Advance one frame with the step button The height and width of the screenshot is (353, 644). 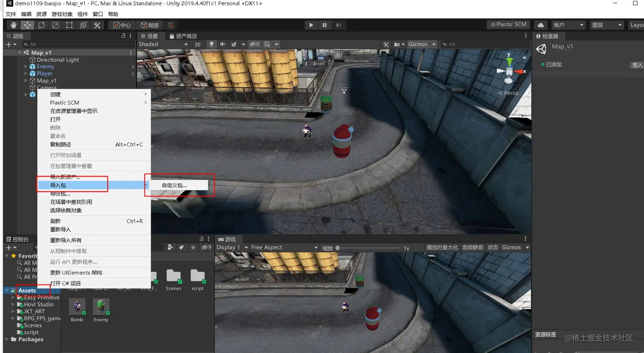click(x=338, y=25)
